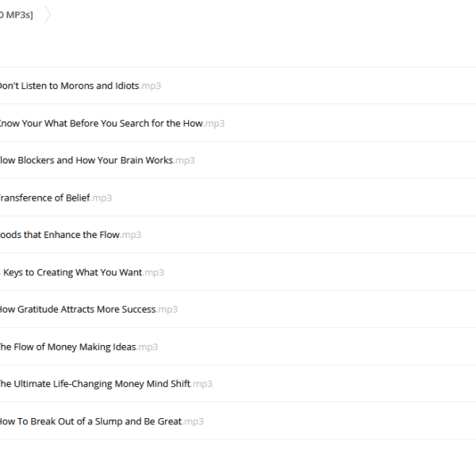Click the .mp3 extension after Transference of Belief

click(101, 198)
